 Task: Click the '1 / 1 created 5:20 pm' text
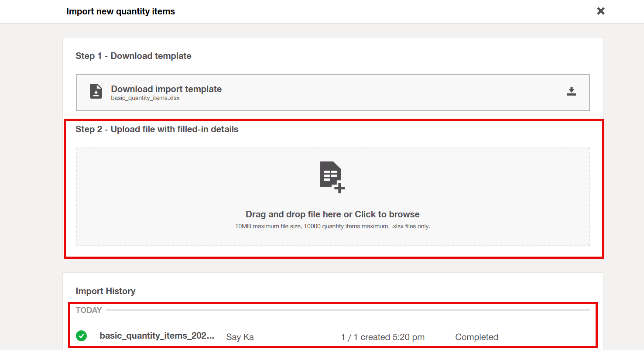click(x=383, y=337)
